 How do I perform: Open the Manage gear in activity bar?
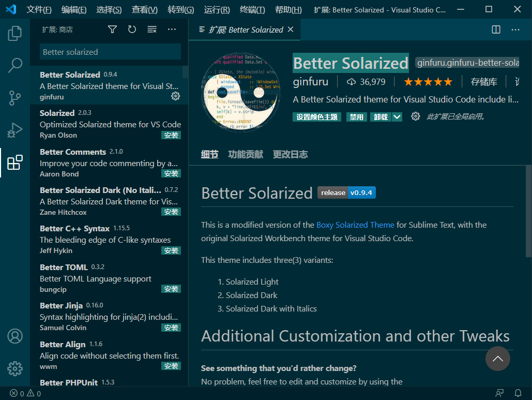coord(15,368)
